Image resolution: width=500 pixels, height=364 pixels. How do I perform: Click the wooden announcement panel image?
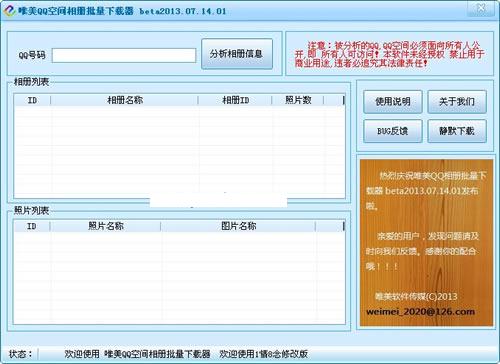click(x=426, y=242)
